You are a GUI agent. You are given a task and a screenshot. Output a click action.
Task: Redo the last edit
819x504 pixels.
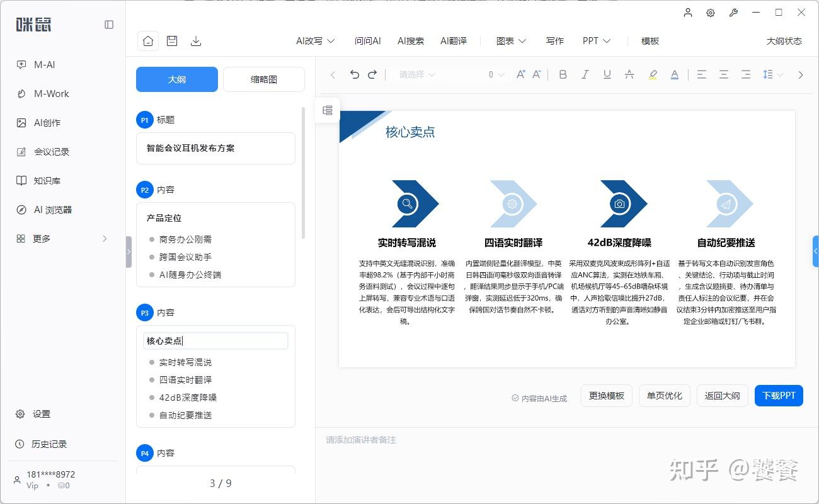[372, 74]
